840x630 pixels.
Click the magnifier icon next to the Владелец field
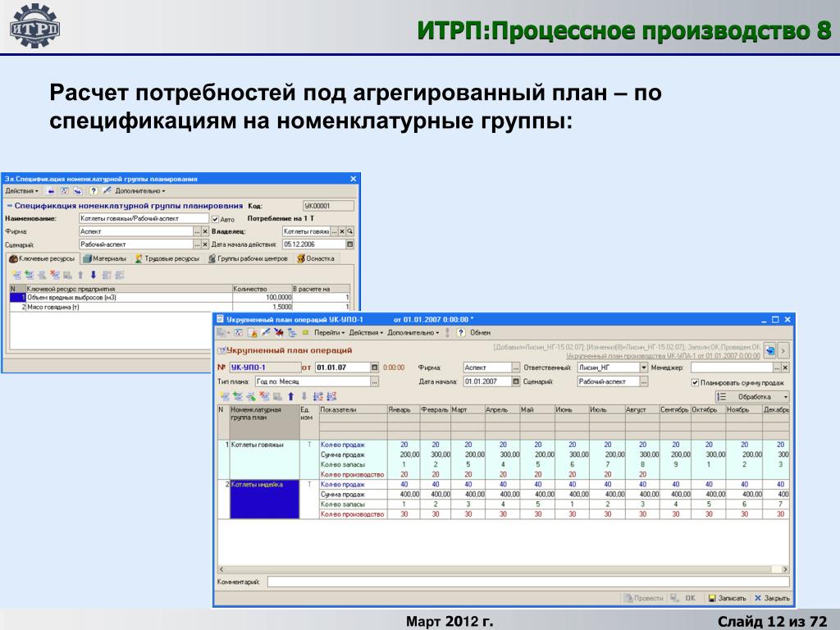tap(349, 231)
